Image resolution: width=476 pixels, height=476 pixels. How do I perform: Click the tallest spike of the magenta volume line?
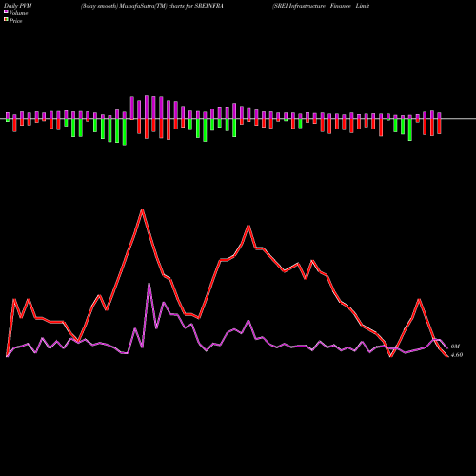[149, 284]
